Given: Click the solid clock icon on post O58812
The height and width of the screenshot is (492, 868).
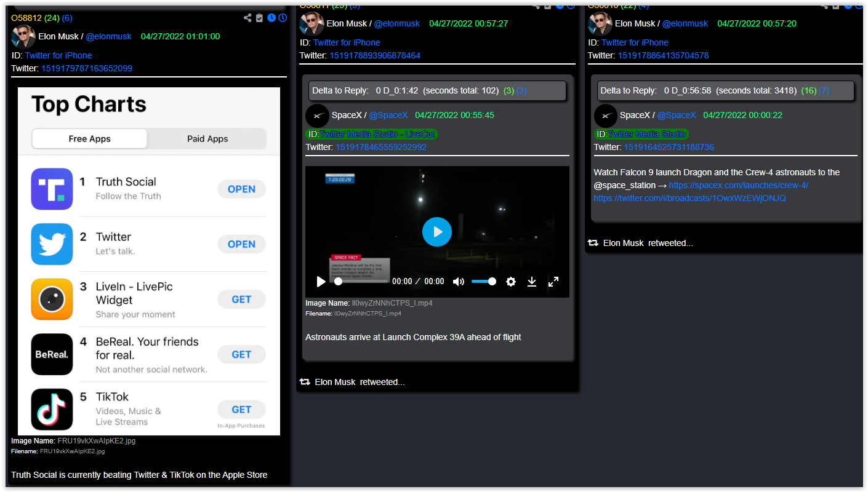Looking at the screenshot, I should [271, 18].
